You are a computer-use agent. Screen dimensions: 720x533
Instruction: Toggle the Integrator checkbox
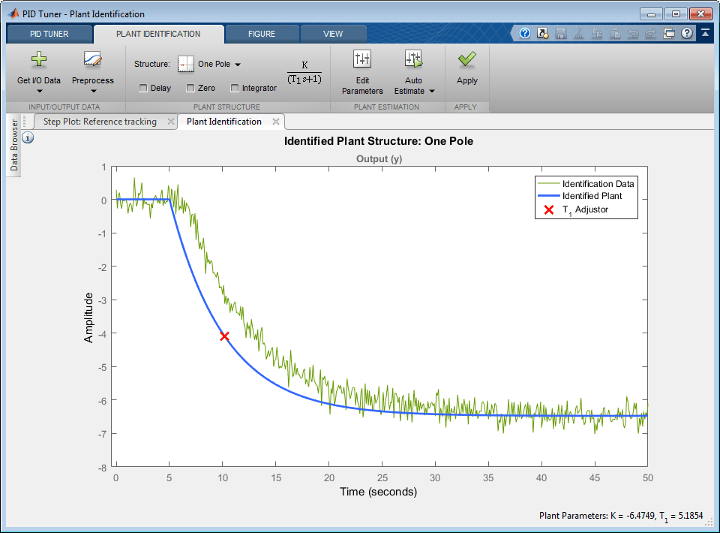click(234, 88)
